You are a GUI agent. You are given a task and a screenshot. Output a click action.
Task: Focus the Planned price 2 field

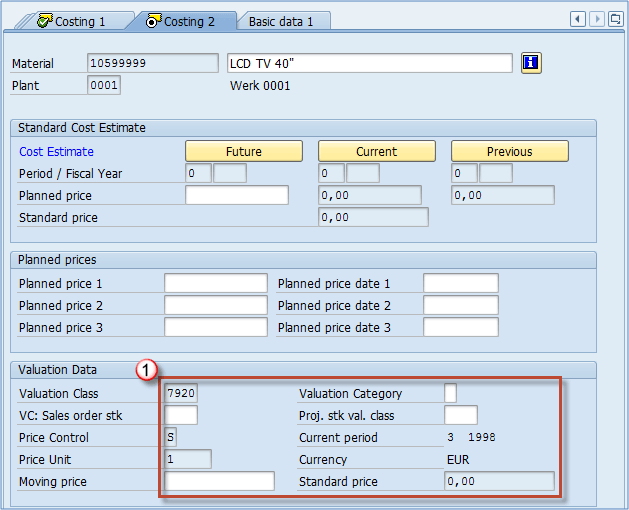[216, 305]
